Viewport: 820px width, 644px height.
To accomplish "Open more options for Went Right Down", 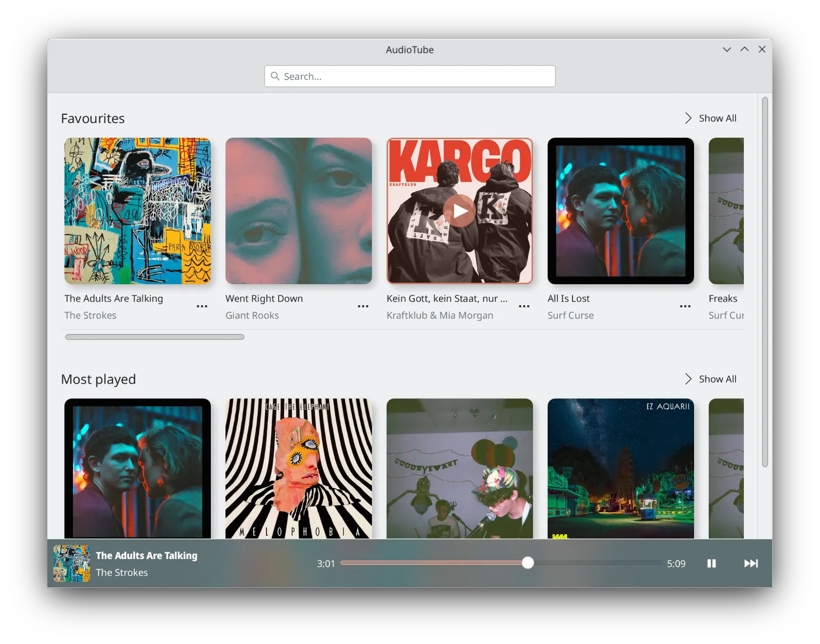I will (x=363, y=307).
